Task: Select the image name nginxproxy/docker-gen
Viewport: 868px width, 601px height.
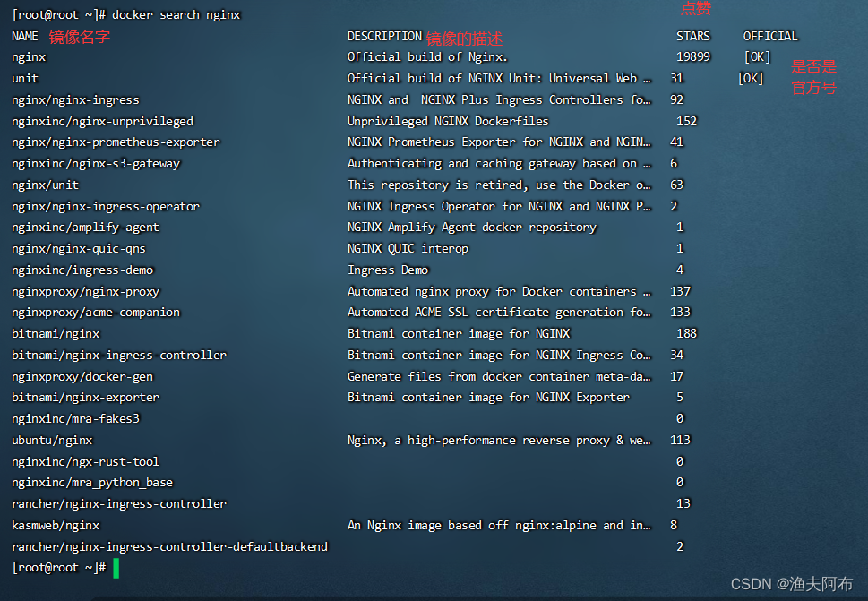Action: pyautogui.click(x=82, y=377)
